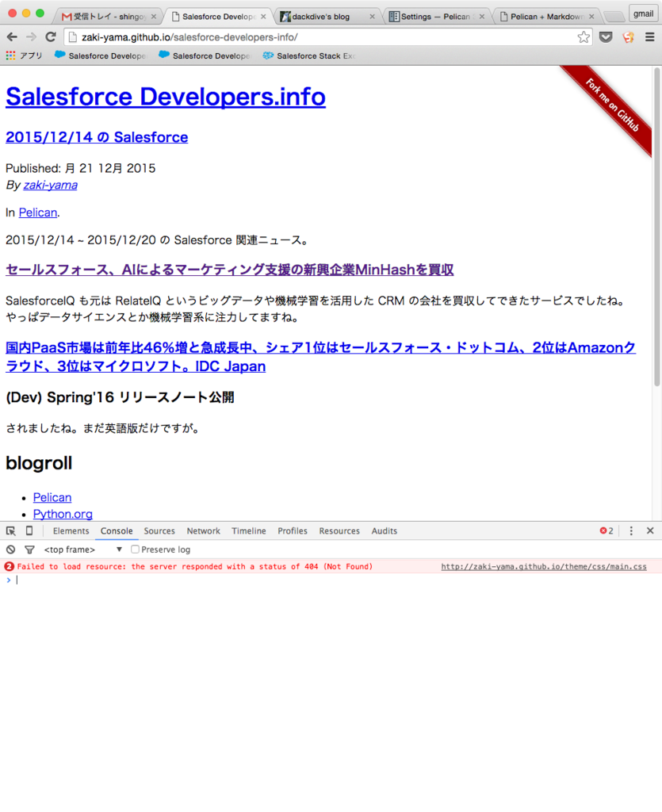The height and width of the screenshot is (812, 662).
Task: Open the Profiles panel in DevTools
Action: [x=293, y=530]
